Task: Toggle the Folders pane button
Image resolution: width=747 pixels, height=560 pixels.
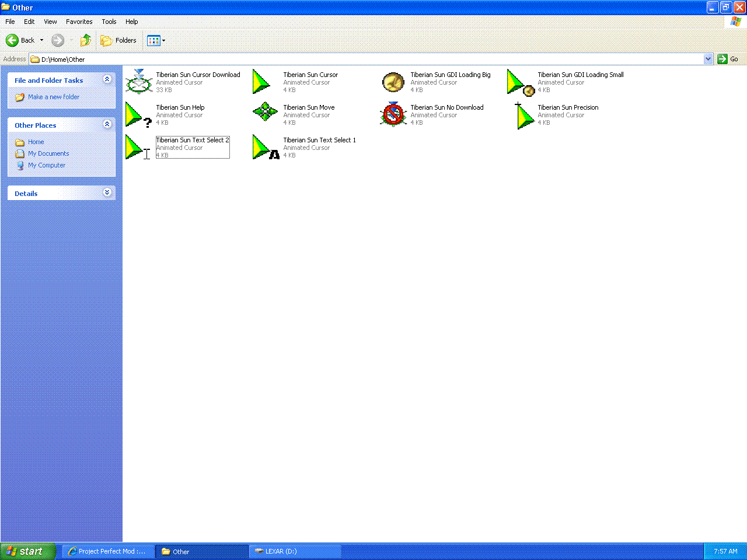Action: click(119, 40)
